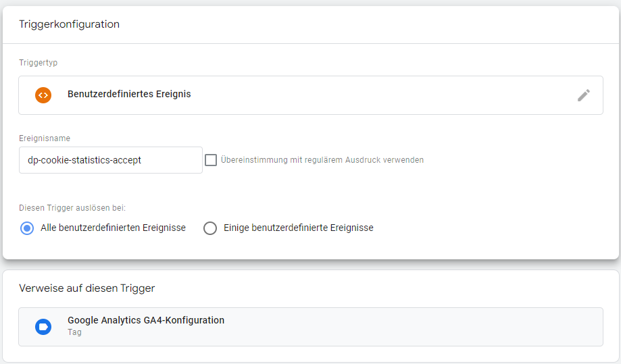The height and width of the screenshot is (364, 621).
Task: Select the "Alle benutzerdefinierten Ereignisse" radio button
Action: click(27, 228)
